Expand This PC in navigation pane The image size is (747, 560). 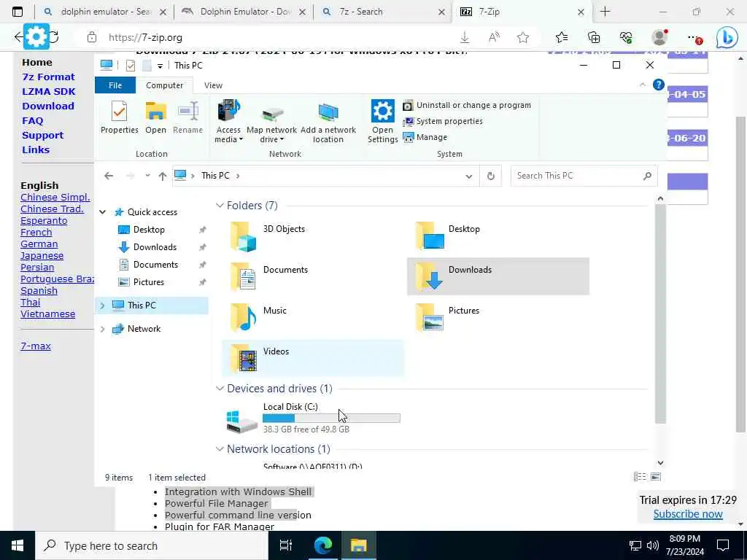[102, 306]
